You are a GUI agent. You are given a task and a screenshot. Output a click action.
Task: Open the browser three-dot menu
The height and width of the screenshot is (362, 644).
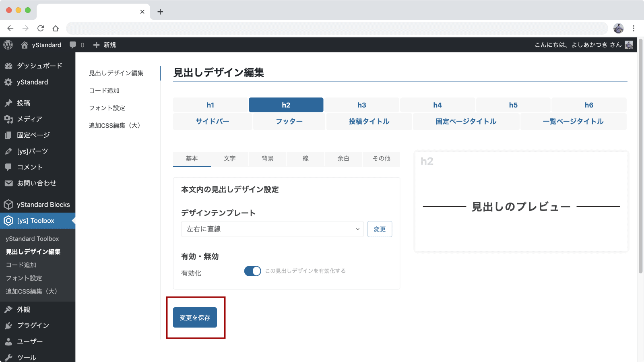coord(634,28)
